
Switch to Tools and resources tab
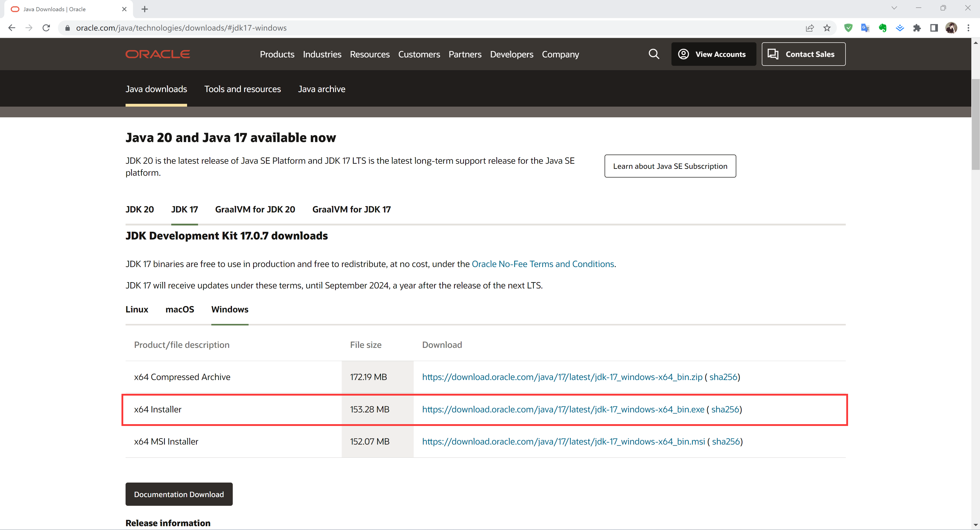click(x=242, y=89)
